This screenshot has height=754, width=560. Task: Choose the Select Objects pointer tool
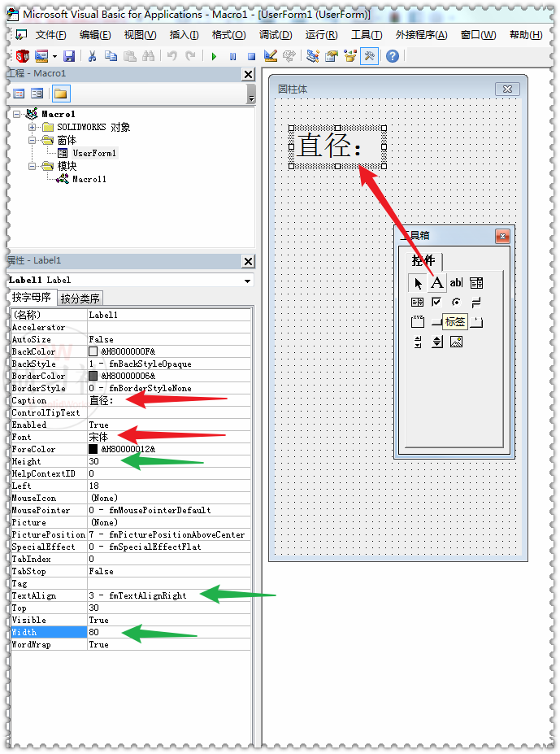[418, 283]
